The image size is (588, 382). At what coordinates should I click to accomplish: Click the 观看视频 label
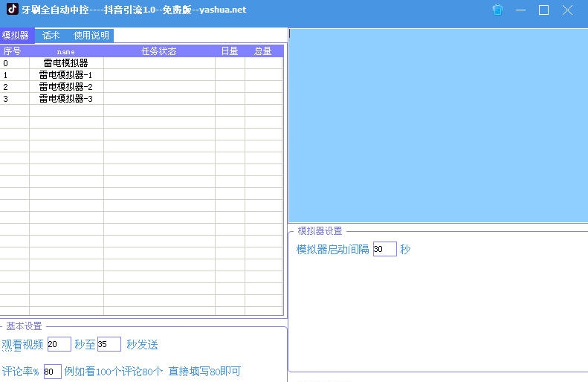(x=22, y=345)
